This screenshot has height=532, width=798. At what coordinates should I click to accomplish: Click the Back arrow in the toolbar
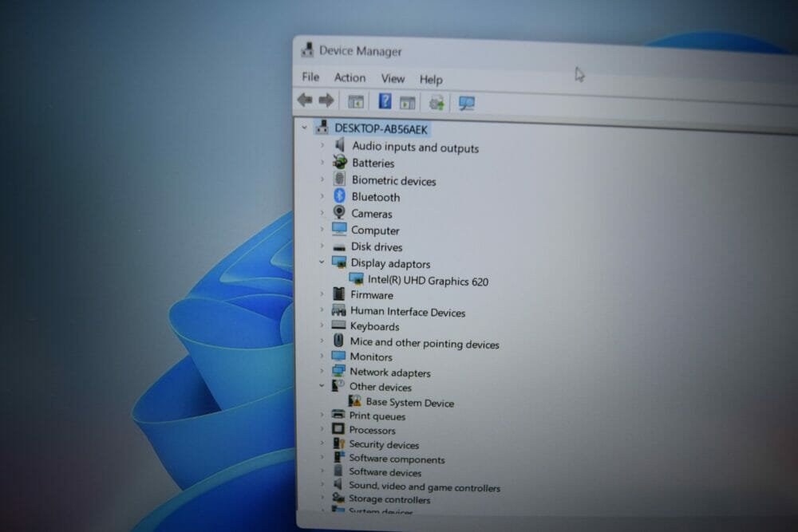click(x=305, y=100)
